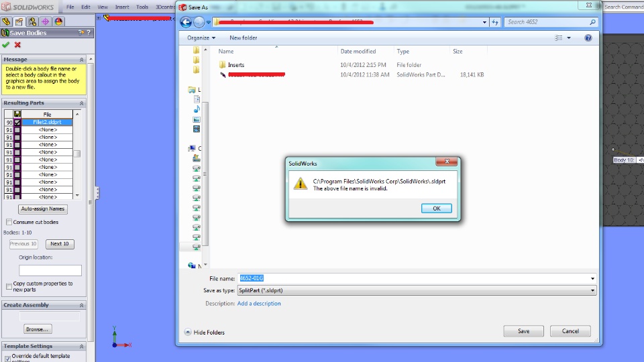Open the Save as type dropdown
This screenshot has height=362, width=644.
pyautogui.click(x=592, y=290)
